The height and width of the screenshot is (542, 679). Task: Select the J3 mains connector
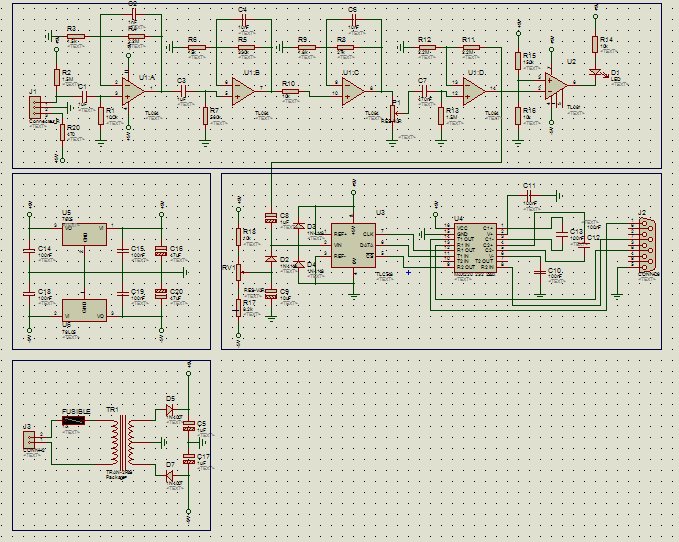click(29, 441)
